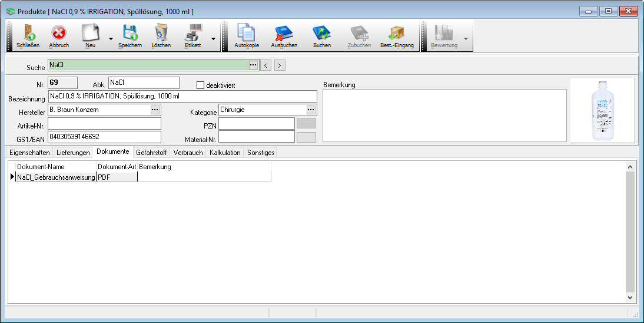The width and height of the screenshot is (644, 323).
Task: Click the Schließen toolbar icon
Action: (28, 36)
